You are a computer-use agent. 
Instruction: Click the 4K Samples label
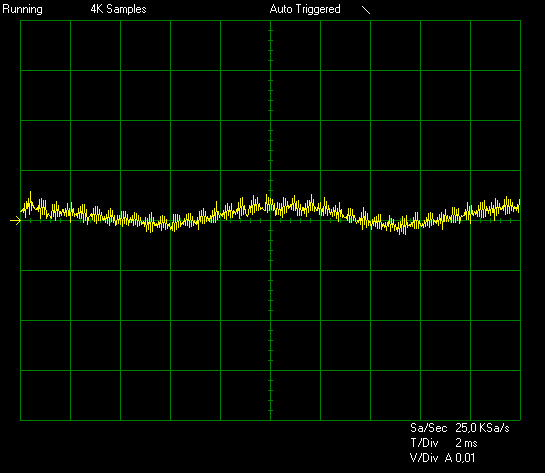pos(118,9)
